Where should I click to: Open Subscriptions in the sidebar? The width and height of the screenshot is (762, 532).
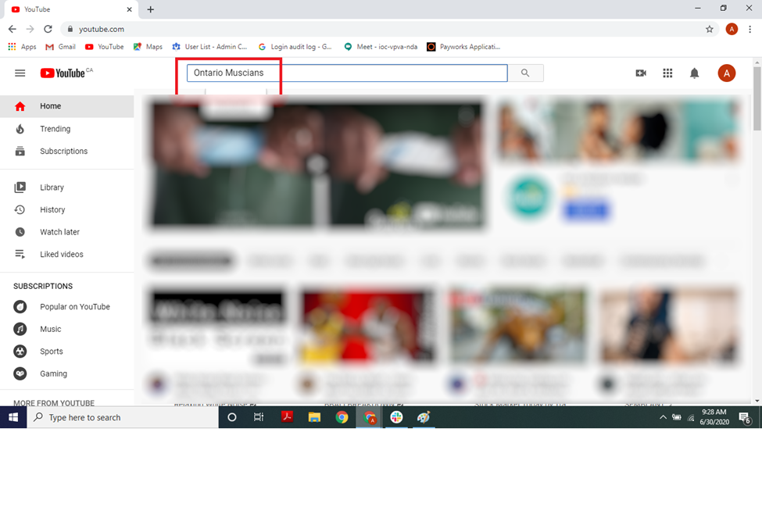67,151
